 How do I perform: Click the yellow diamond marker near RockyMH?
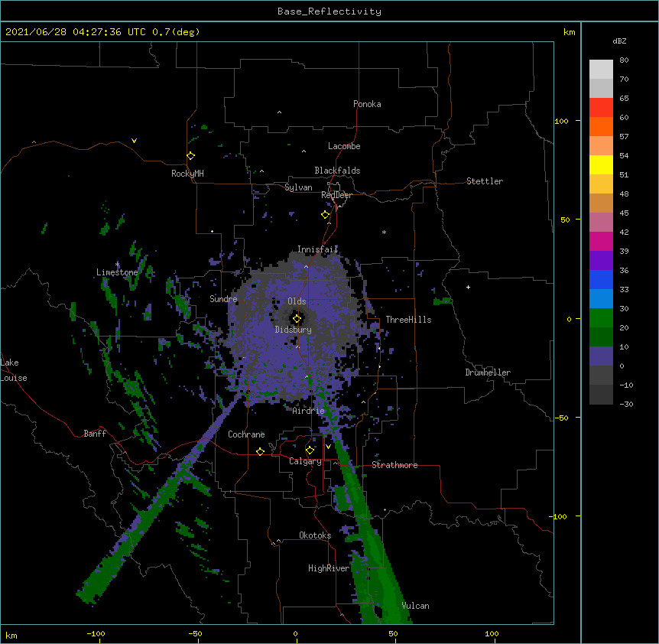click(x=190, y=156)
